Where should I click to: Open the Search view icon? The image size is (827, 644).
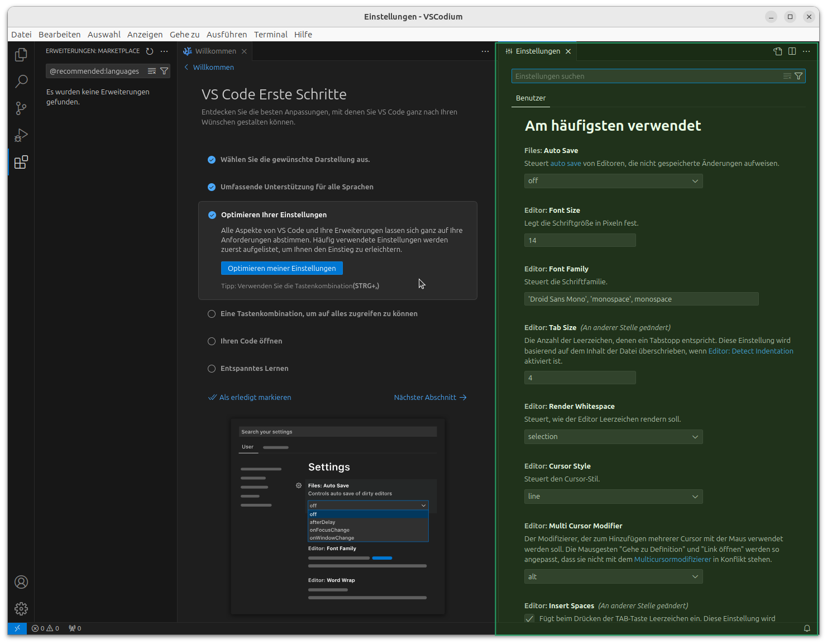point(21,82)
